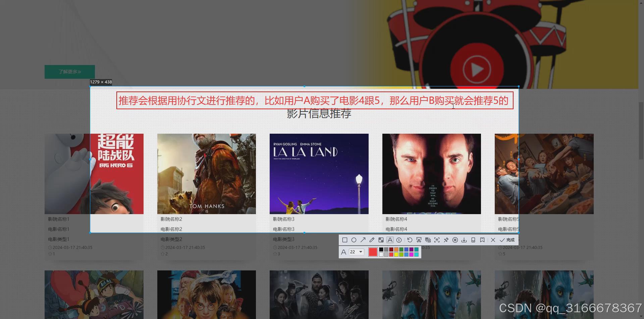Click the play button on red record
This screenshot has width=644, height=319.
[x=477, y=70]
